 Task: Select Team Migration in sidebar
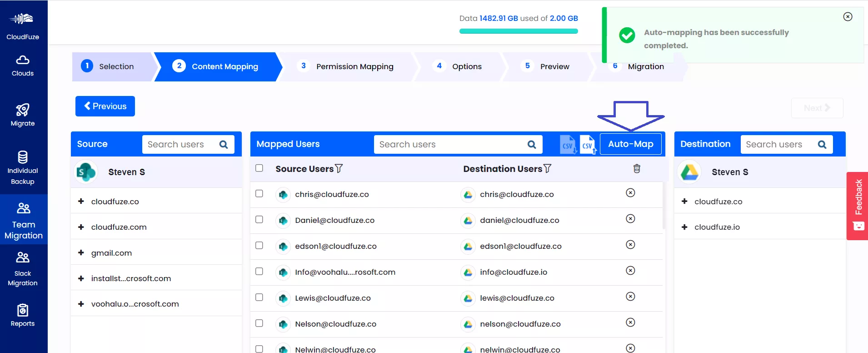click(x=24, y=220)
